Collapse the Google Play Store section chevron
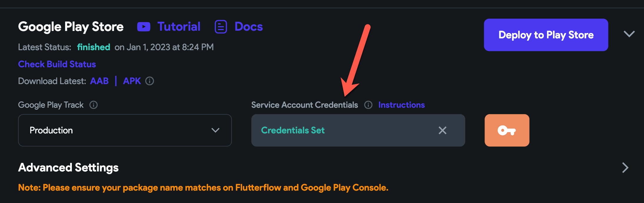 [x=629, y=34]
